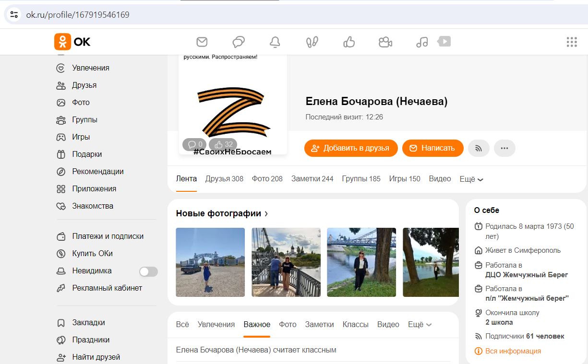Click the 32 likes badge on avatar
Viewport: 588px width, 364px height.
223,144
